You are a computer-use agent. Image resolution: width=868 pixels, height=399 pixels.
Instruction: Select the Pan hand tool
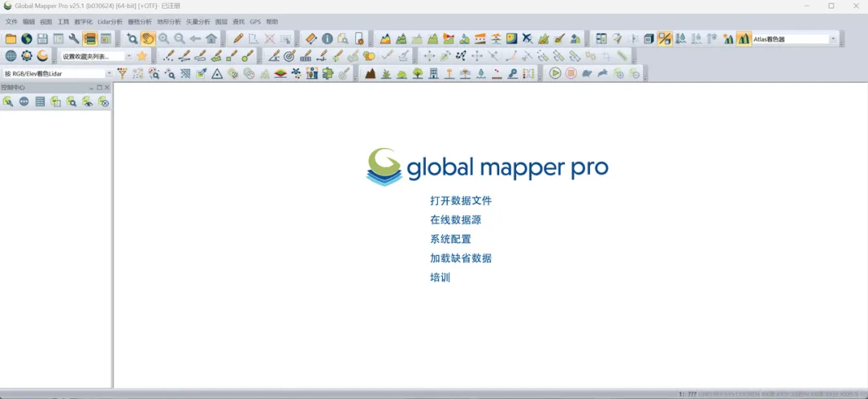[x=147, y=39]
